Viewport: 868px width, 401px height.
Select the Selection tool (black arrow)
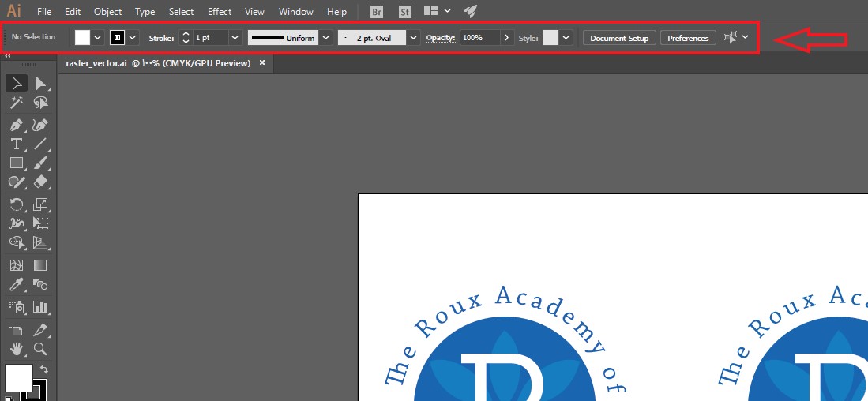17,84
